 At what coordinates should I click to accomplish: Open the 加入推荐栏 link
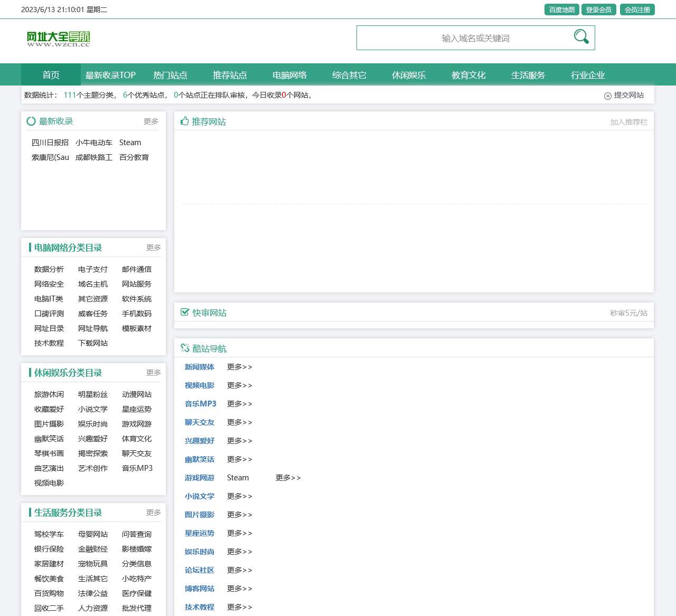point(628,122)
